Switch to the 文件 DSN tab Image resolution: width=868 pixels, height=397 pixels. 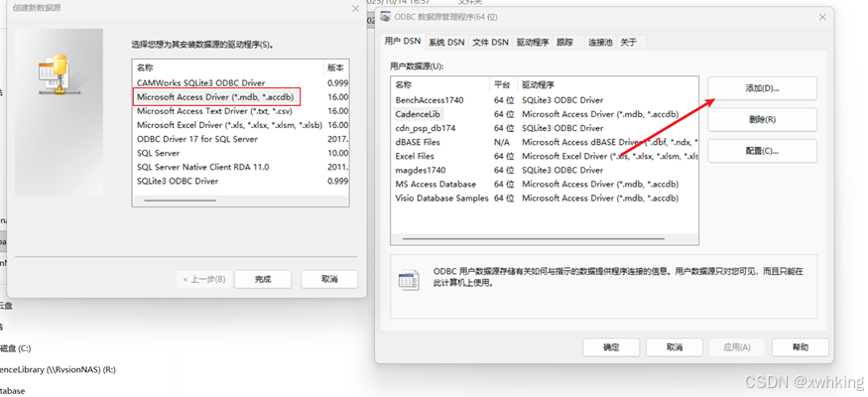pos(490,42)
